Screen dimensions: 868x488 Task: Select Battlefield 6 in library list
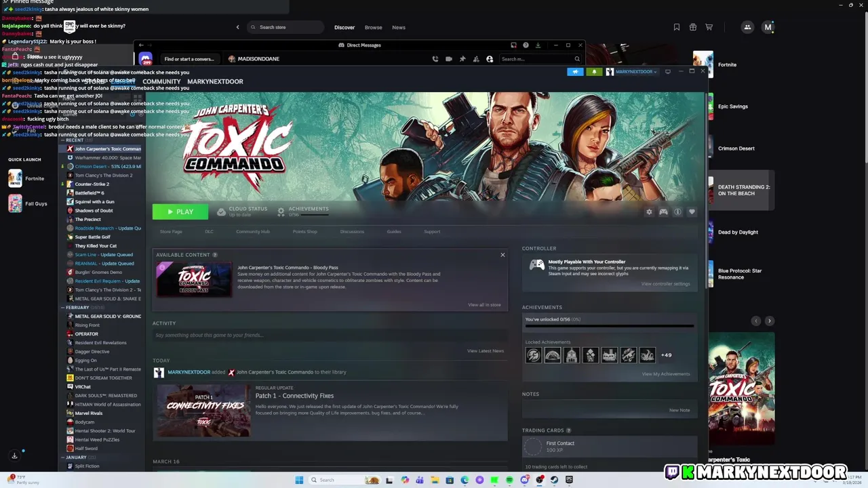pyautogui.click(x=90, y=193)
